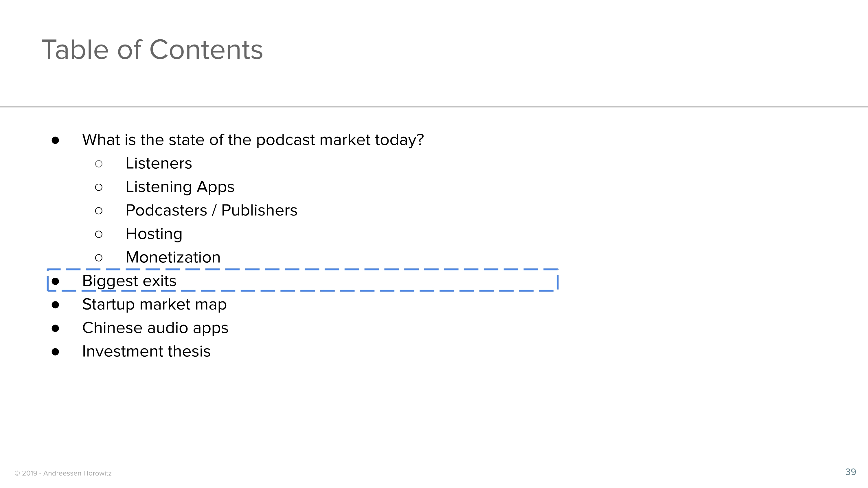Image resolution: width=868 pixels, height=488 pixels.
Task: Select 'Startup market map' entry
Action: 154,304
